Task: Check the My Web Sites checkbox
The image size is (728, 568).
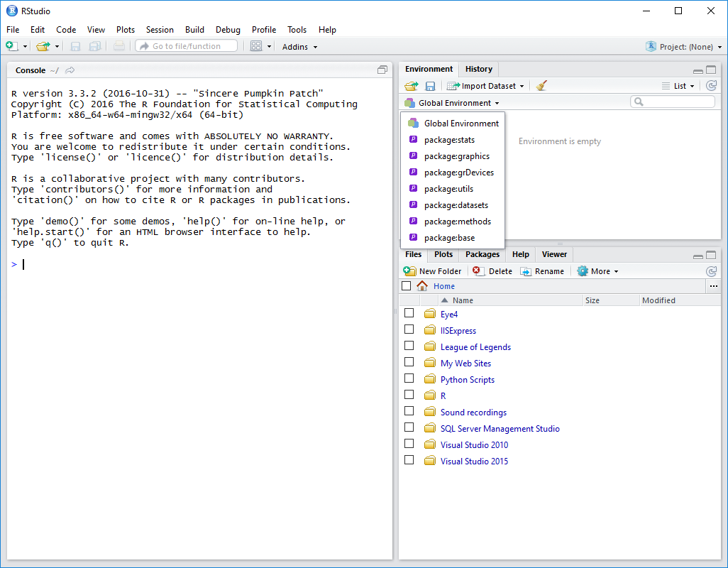Action: [x=409, y=362]
